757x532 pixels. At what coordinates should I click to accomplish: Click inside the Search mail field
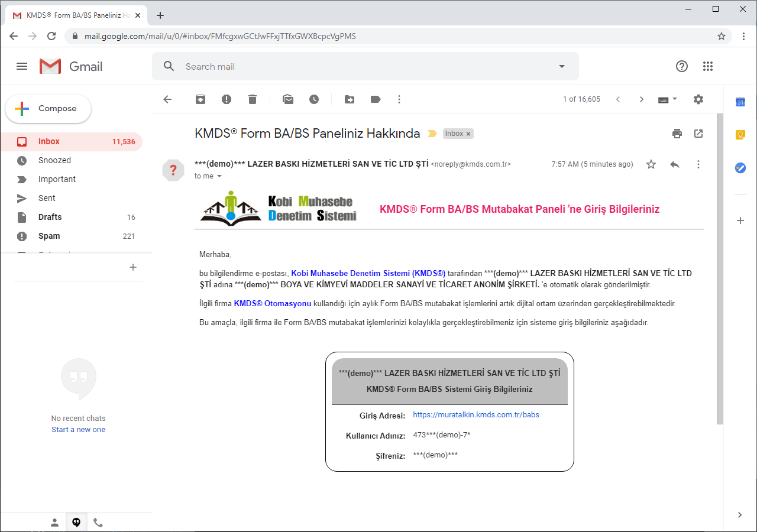click(x=367, y=66)
